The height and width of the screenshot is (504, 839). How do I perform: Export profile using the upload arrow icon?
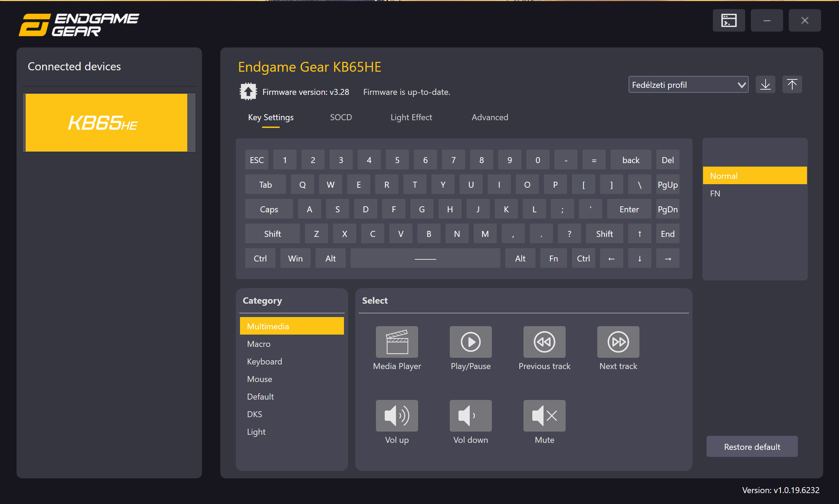[792, 84]
